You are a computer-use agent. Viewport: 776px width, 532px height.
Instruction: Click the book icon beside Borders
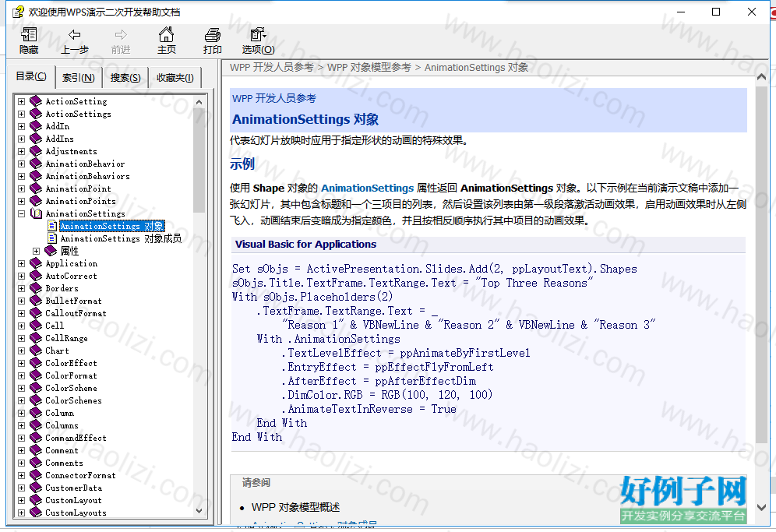(36, 288)
